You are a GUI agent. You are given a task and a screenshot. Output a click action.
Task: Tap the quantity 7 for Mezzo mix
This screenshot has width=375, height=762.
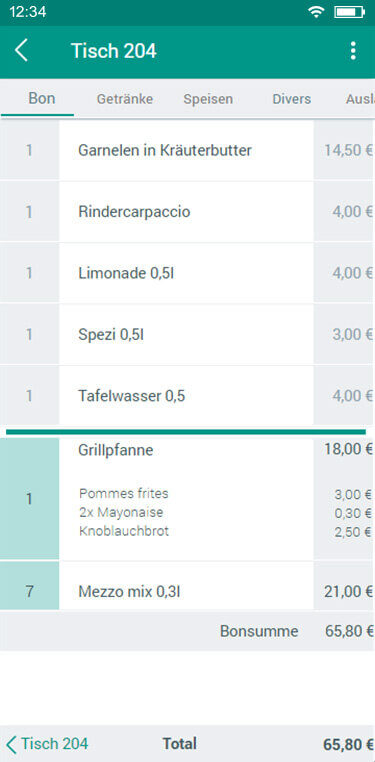coord(30,591)
